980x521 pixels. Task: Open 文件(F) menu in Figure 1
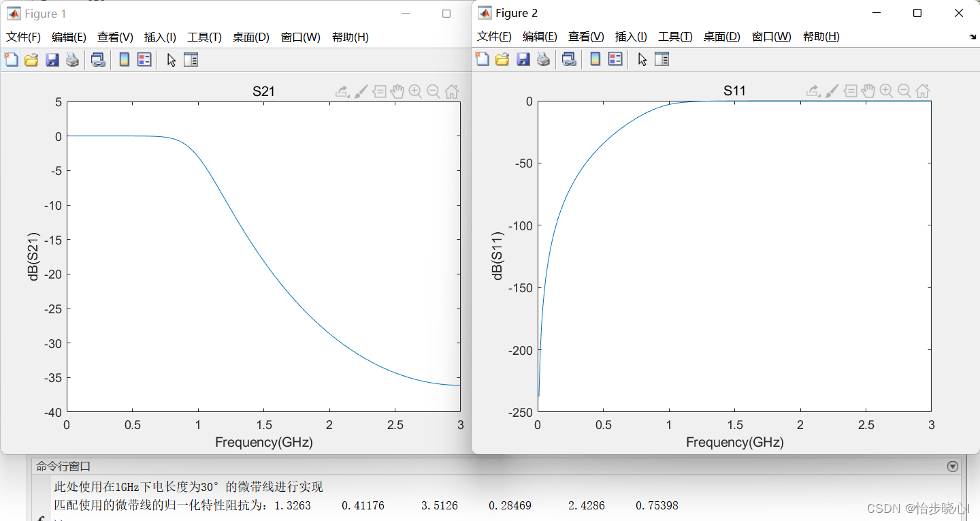coord(23,37)
